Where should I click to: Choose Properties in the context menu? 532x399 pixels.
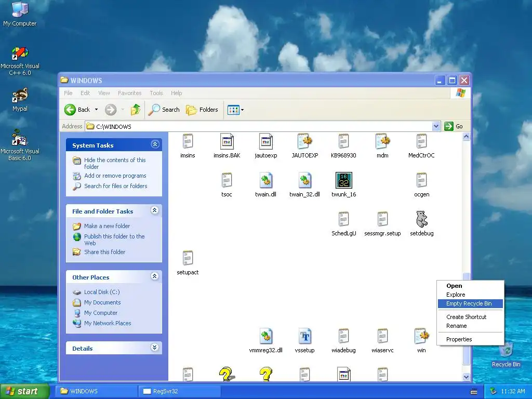pyautogui.click(x=470, y=339)
